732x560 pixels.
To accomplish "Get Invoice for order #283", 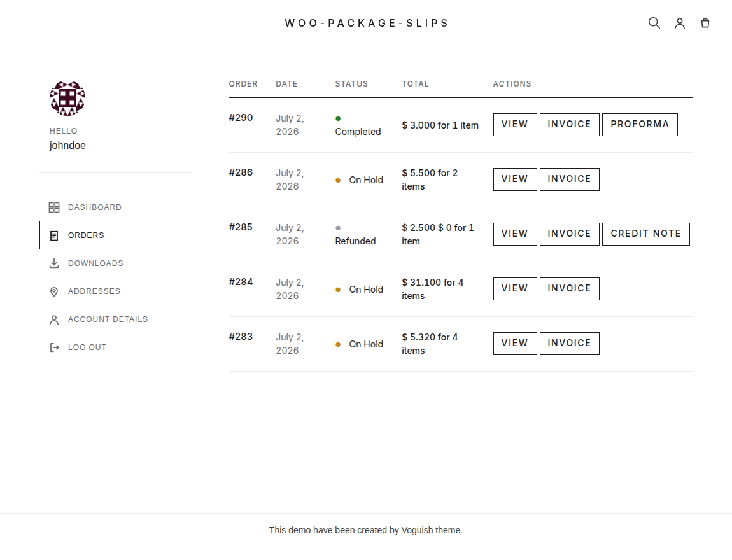I will 570,343.
